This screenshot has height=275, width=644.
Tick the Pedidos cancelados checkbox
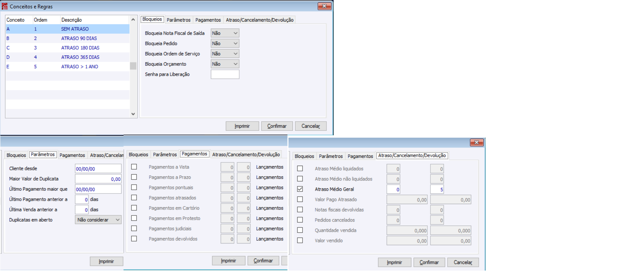tap(300, 220)
